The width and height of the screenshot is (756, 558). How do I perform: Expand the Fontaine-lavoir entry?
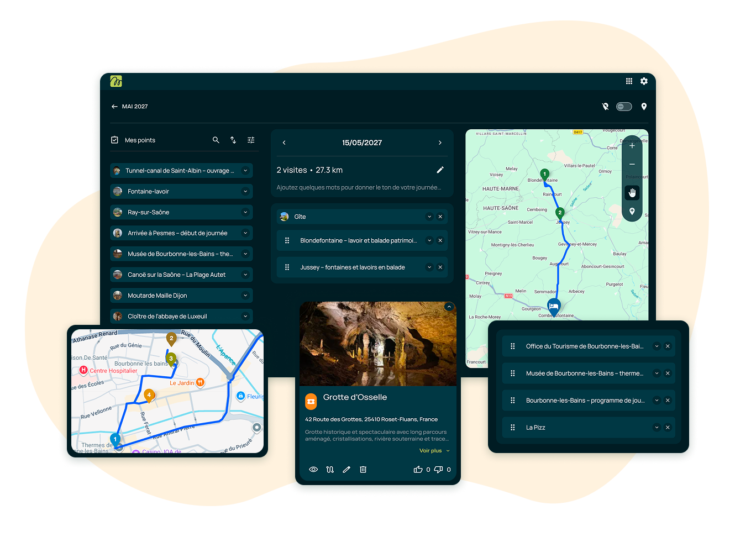pos(245,192)
